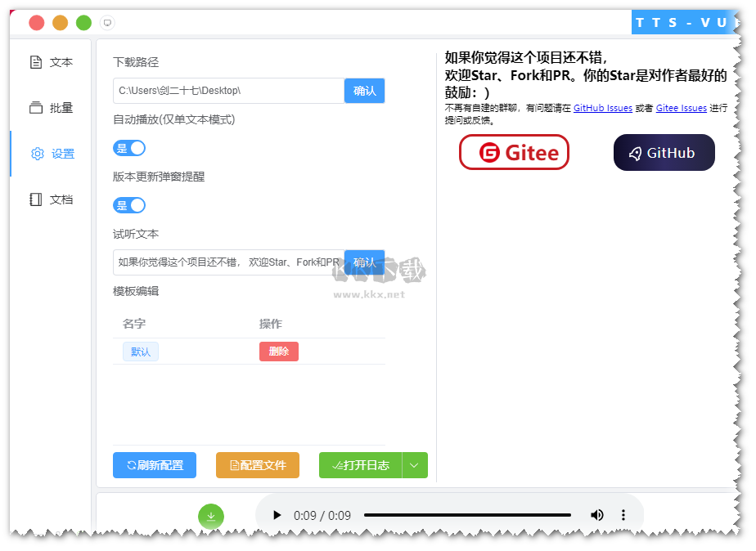The height and width of the screenshot is (551, 756).
Task: Click the small monitor icon in title bar
Action: click(x=107, y=23)
